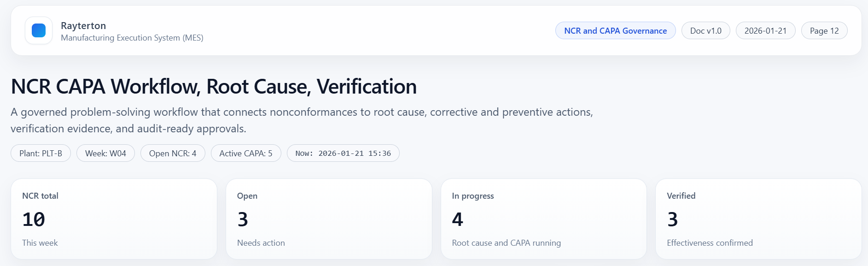This screenshot has height=266, width=868.
Task: Click the Effectiveness confirmed label
Action: 710,243
